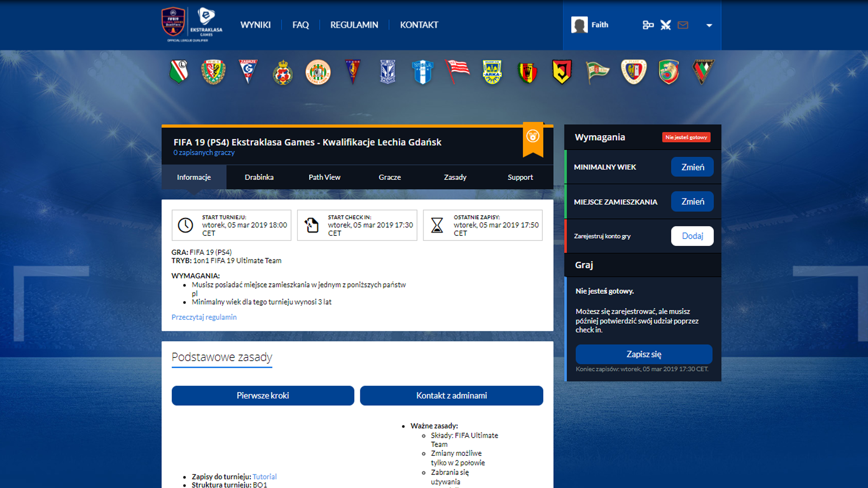Viewport: 868px width, 488px height.
Task: Switch to the Informacje tab
Action: click(194, 177)
